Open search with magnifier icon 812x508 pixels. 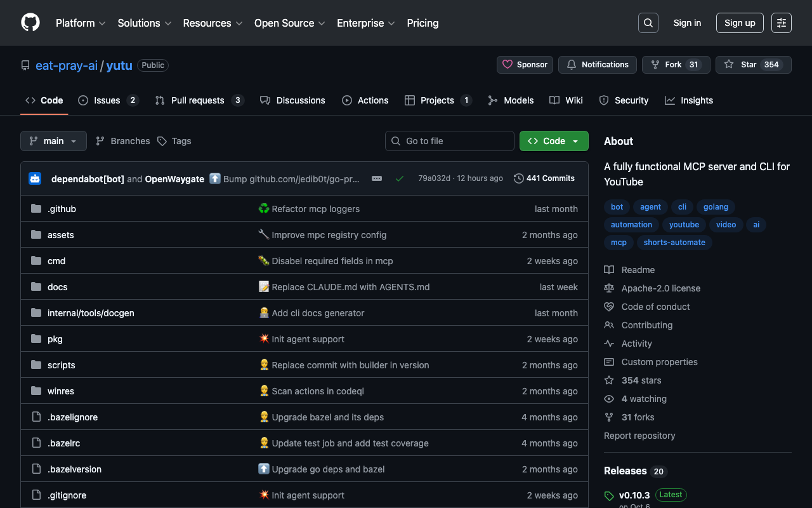(648, 23)
